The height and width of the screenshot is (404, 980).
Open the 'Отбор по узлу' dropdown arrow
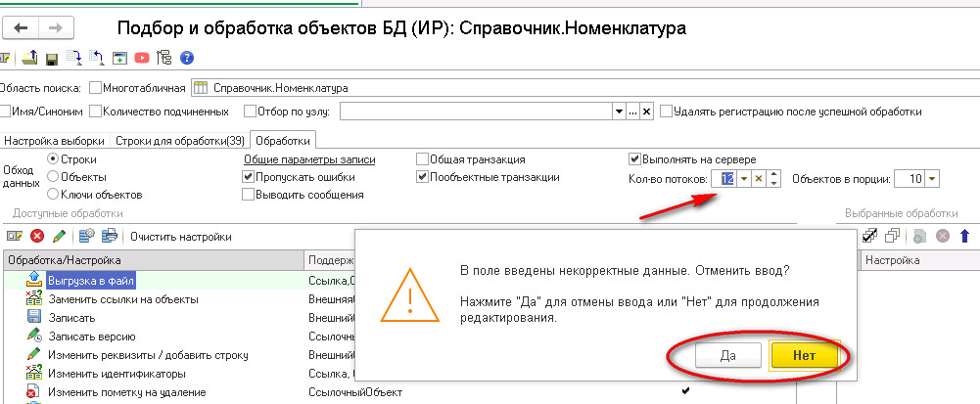click(x=618, y=112)
